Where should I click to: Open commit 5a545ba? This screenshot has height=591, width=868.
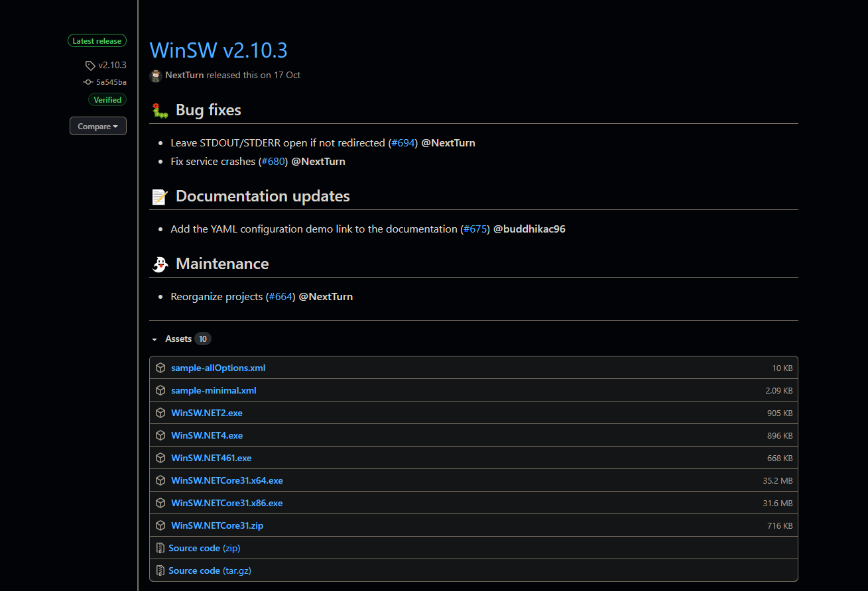111,82
